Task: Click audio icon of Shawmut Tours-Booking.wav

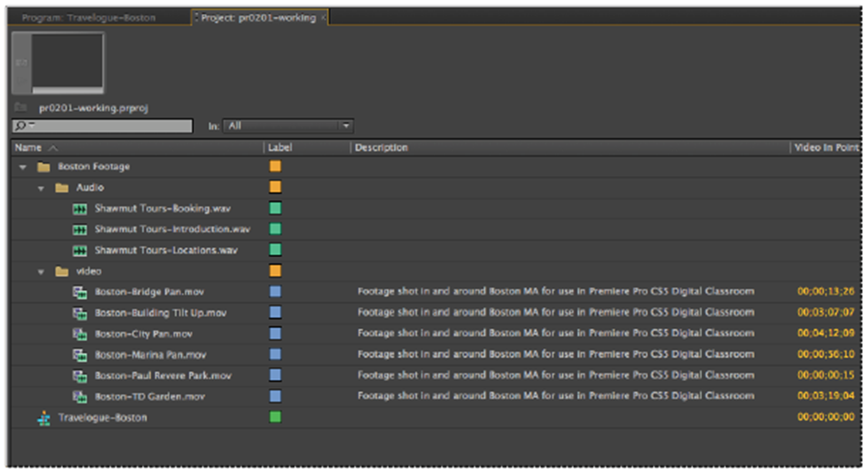Action: click(x=80, y=209)
